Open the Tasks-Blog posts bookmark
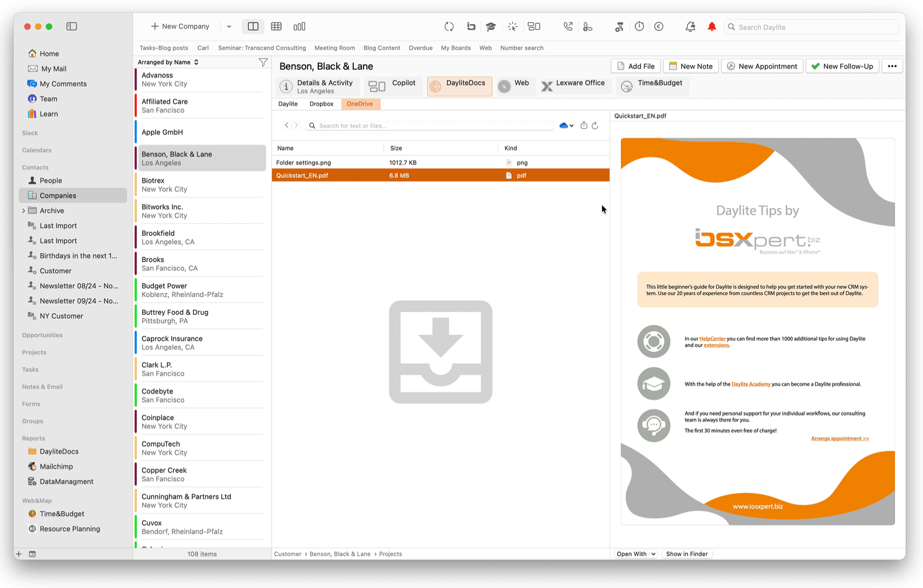Viewport: 923px width, 588px height. point(164,48)
